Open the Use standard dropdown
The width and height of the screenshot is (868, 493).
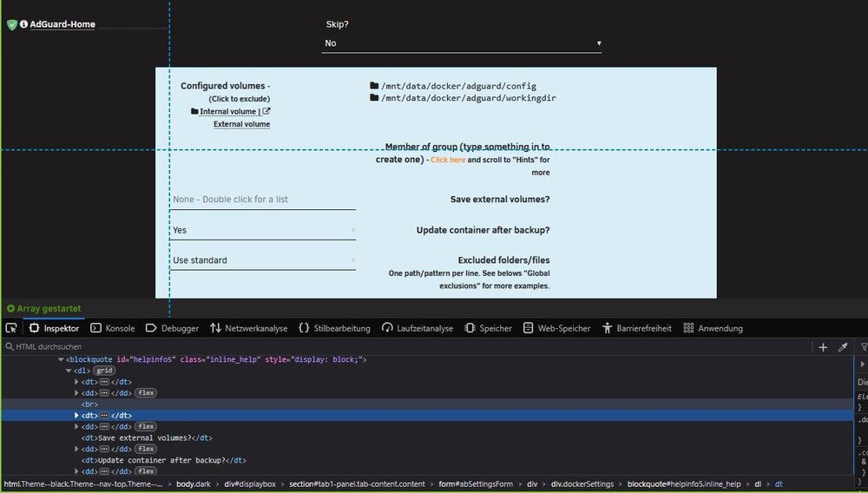pos(263,260)
